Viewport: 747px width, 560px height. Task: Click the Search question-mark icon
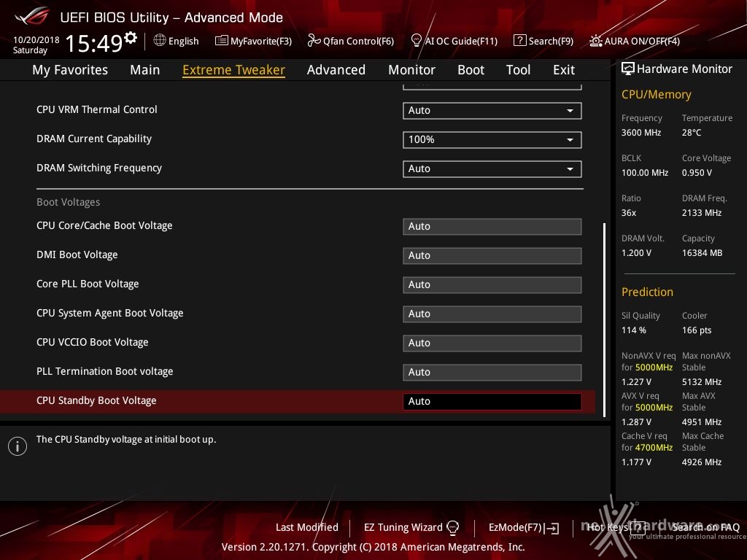click(519, 41)
